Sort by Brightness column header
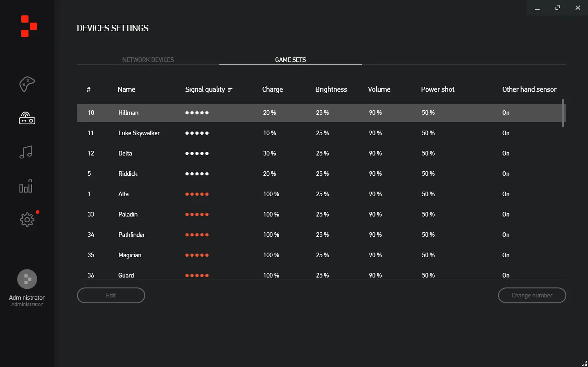This screenshot has width=588, height=367. (331, 89)
